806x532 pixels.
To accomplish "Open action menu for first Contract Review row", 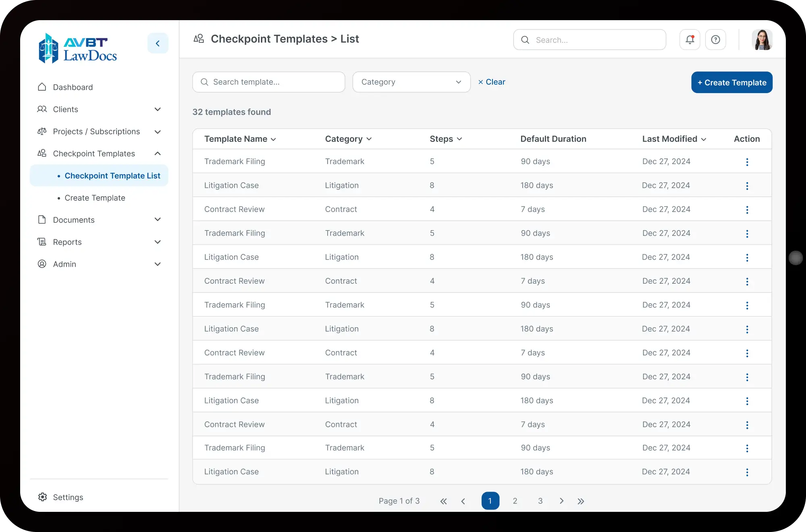I will [747, 210].
